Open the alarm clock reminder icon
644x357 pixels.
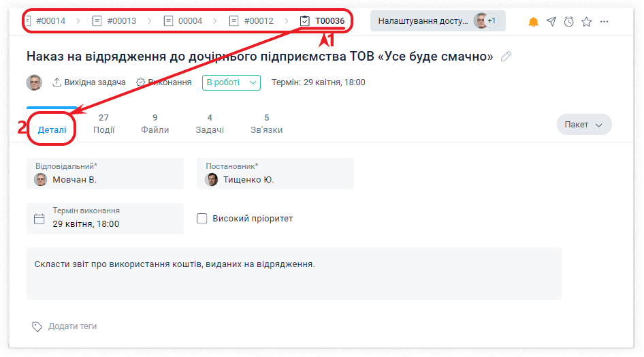[568, 22]
